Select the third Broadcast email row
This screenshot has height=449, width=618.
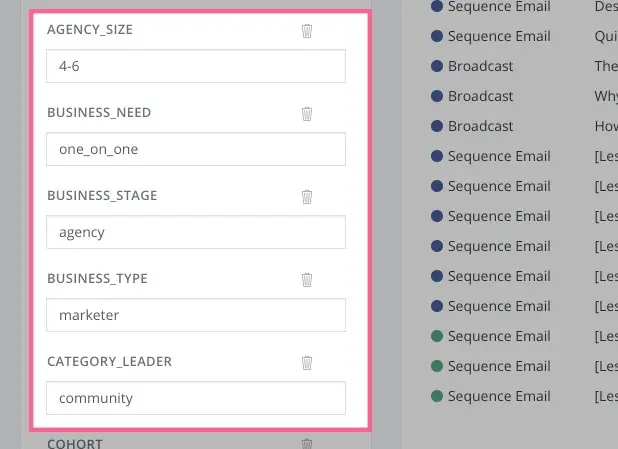480,126
